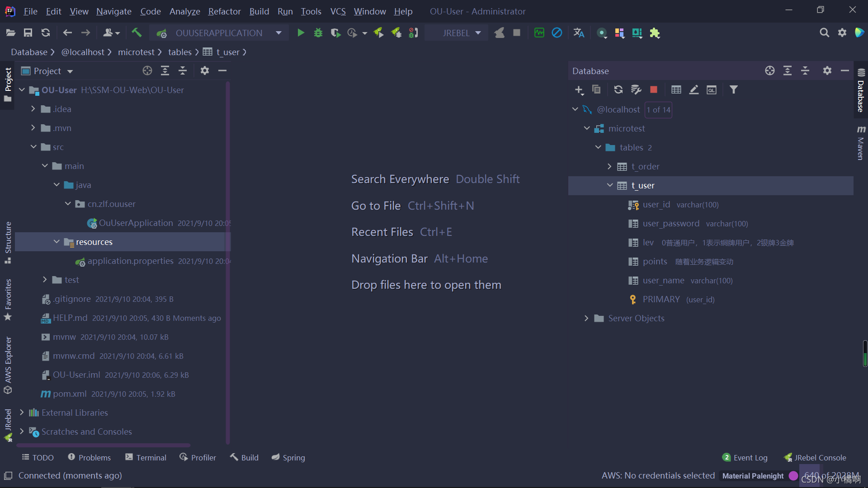Click red Stop icon in Database toolbar
Viewport: 868px width, 488px height.
coord(654,89)
